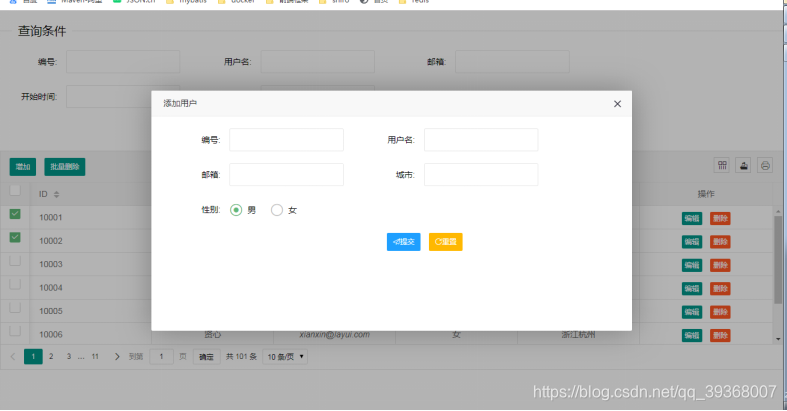This screenshot has width=787, height=411.
Task: Click the export table icon
Action: click(x=743, y=165)
